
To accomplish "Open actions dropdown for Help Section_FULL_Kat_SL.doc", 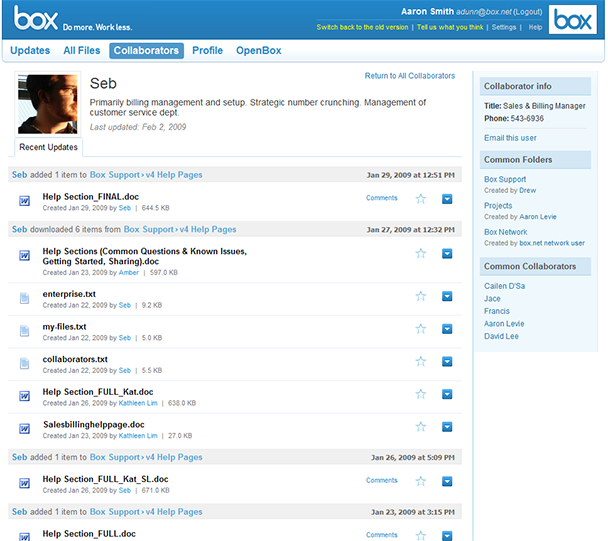I will (x=447, y=481).
